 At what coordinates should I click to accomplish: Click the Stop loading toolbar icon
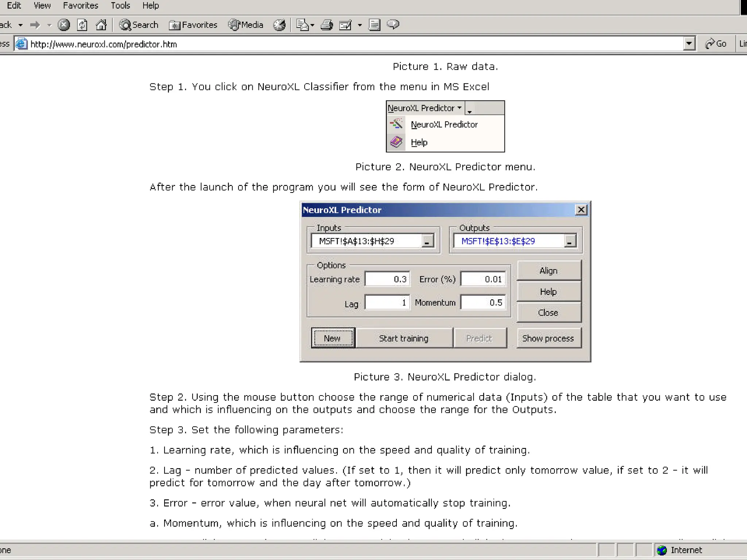point(64,25)
